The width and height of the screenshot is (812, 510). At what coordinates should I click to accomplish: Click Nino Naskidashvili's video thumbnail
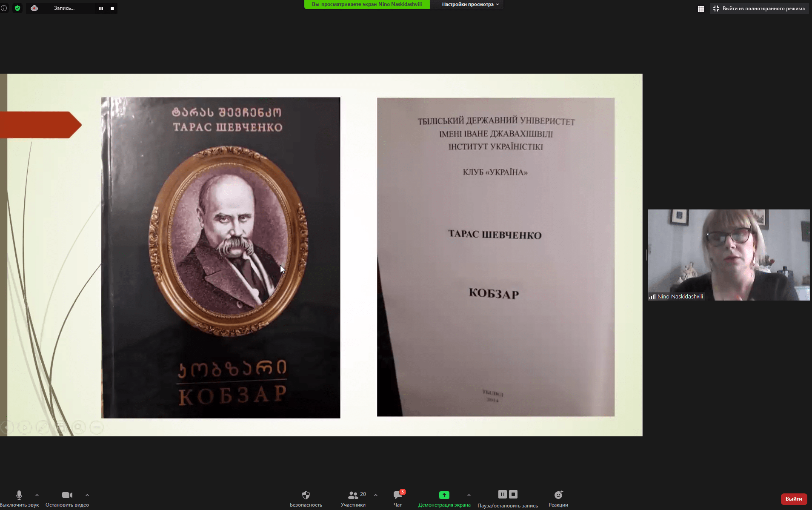point(729,255)
